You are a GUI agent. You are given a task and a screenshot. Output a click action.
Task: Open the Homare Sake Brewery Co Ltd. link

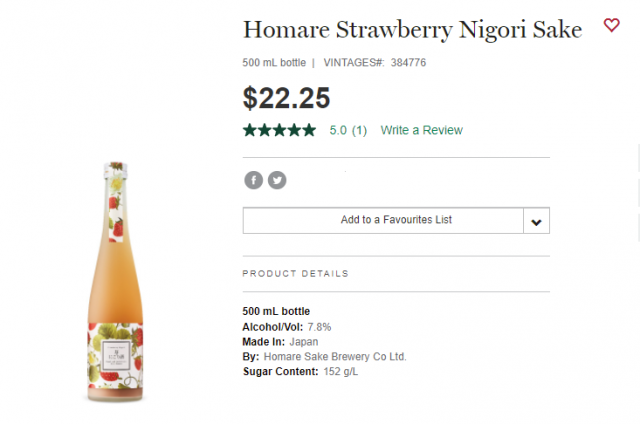point(335,356)
